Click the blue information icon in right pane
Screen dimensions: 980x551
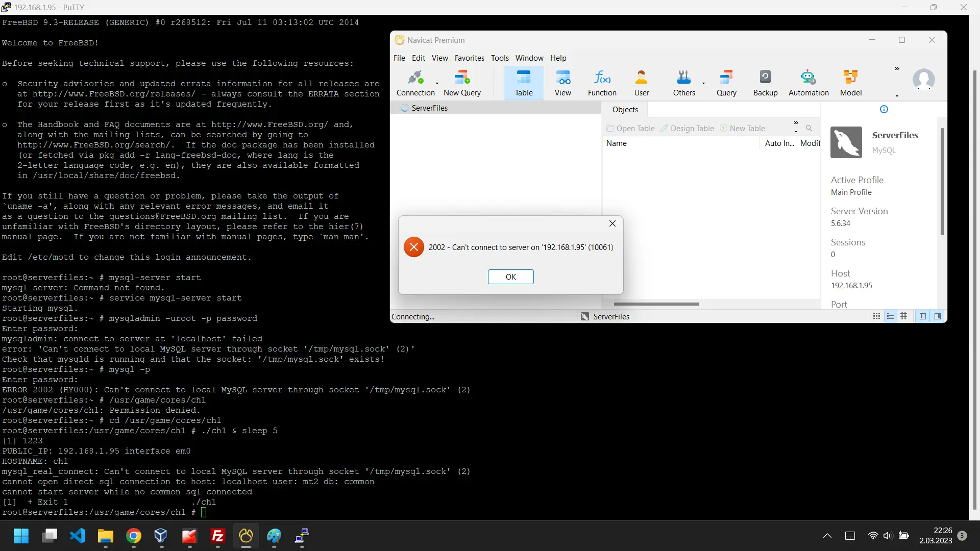pos(884,109)
